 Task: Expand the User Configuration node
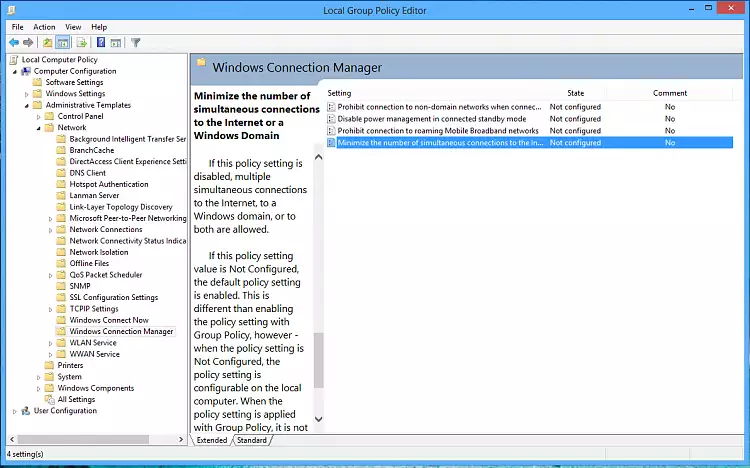15,411
